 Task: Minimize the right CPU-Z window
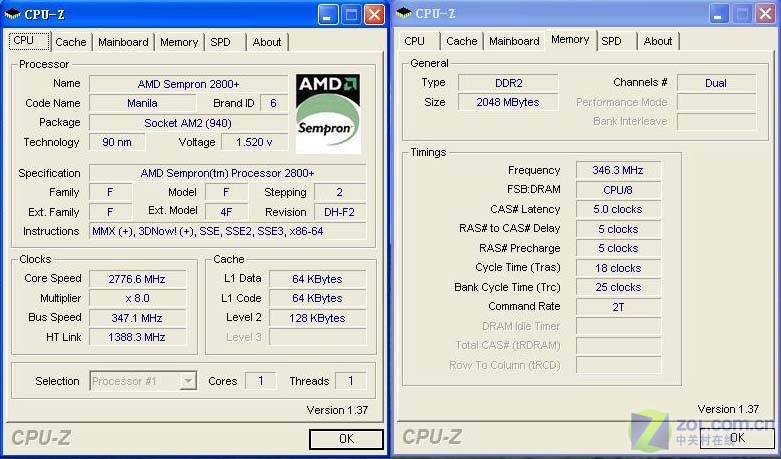click(718, 14)
